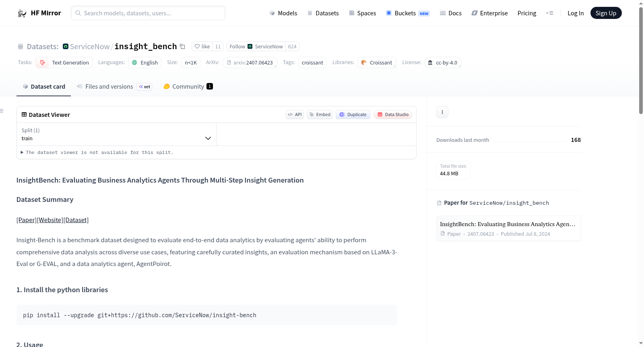Viewport: 644px width, 347px height.
Task: Click the Text Generation task tag
Action: pyautogui.click(x=64, y=62)
